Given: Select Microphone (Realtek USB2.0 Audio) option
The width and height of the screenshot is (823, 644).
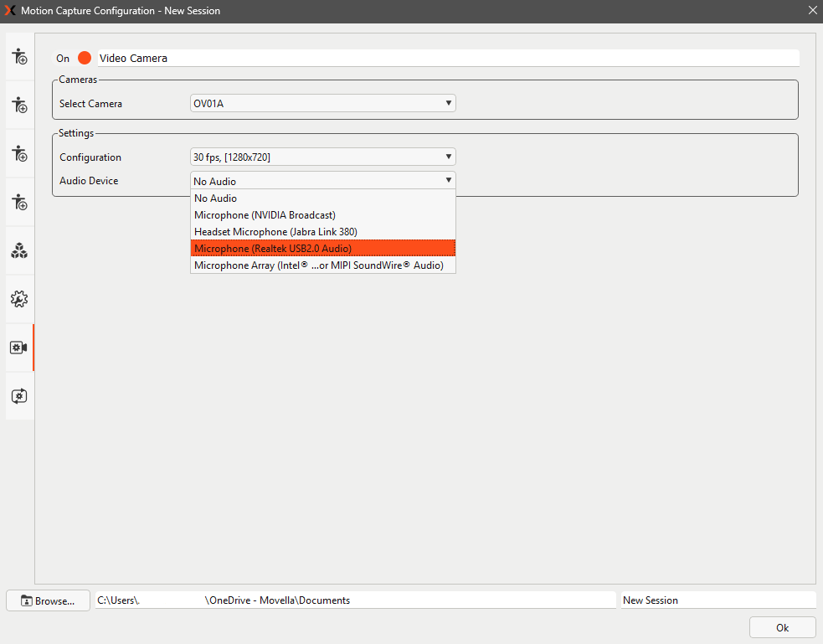Looking at the screenshot, I should point(323,248).
